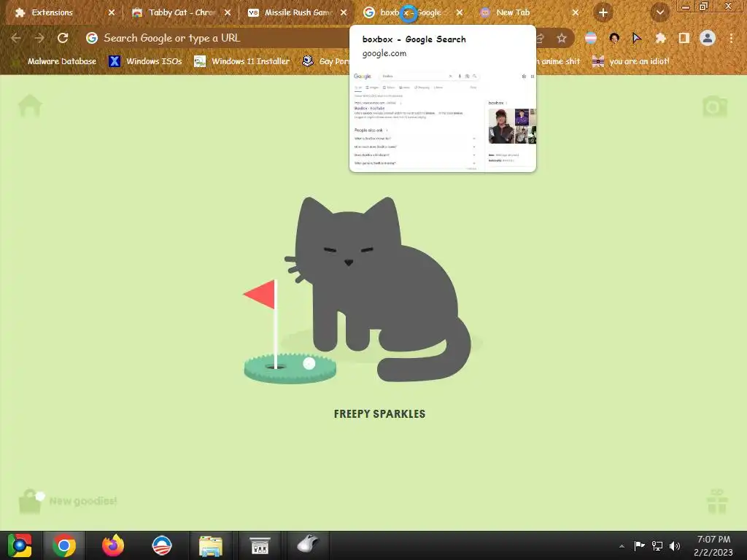Open the New goodies shopping bag
The image size is (747, 560).
(x=31, y=501)
